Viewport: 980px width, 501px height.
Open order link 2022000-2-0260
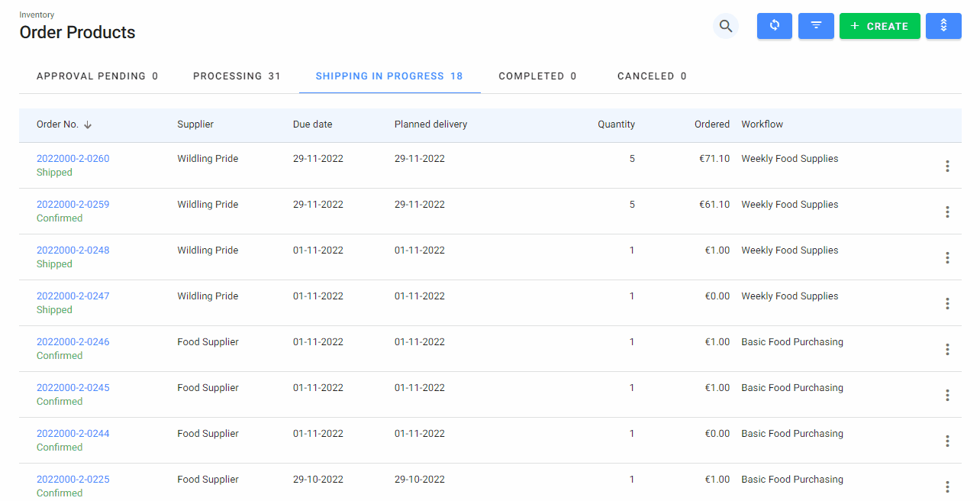pos(73,159)
